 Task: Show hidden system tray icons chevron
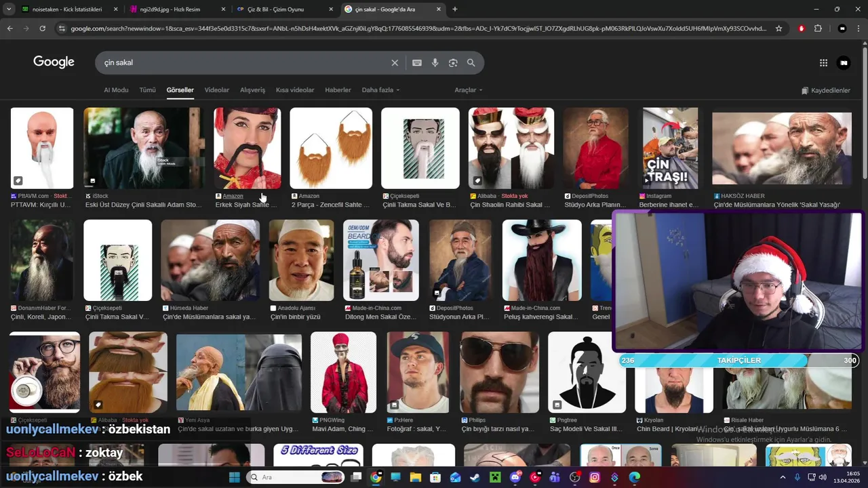pos(783,477)
